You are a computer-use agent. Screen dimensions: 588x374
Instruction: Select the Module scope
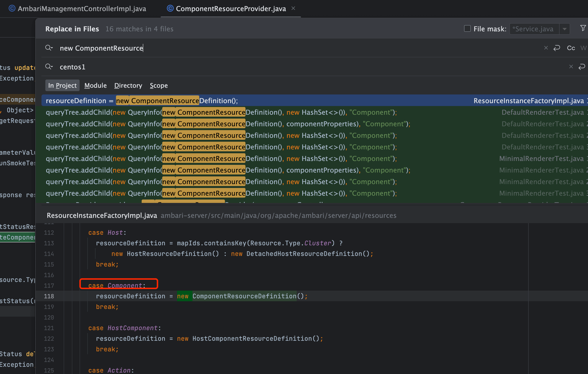96,85
